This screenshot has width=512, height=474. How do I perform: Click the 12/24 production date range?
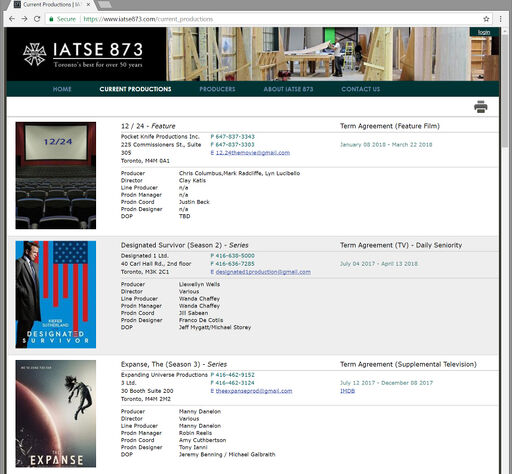click(386, 145)
